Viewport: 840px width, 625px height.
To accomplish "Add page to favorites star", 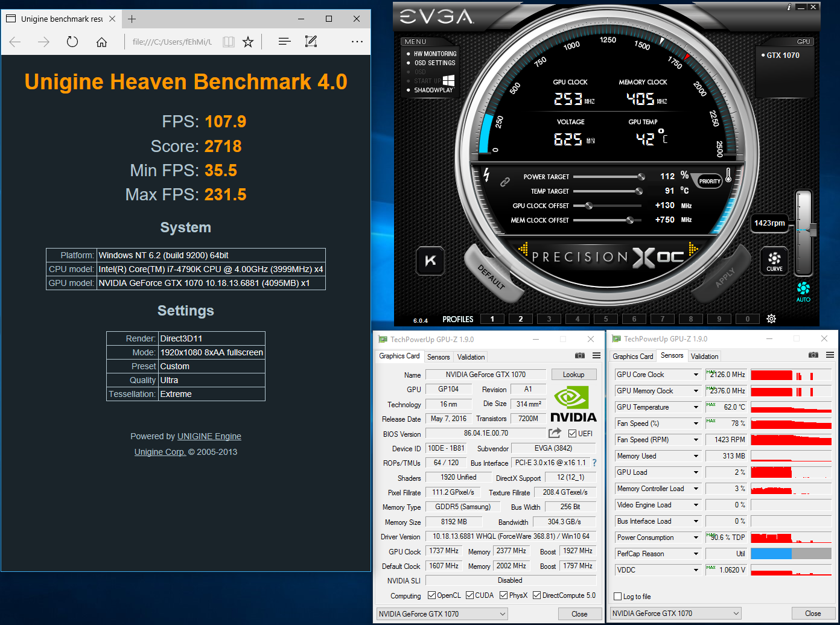I will pyautogui.click(x=248, y=42).
